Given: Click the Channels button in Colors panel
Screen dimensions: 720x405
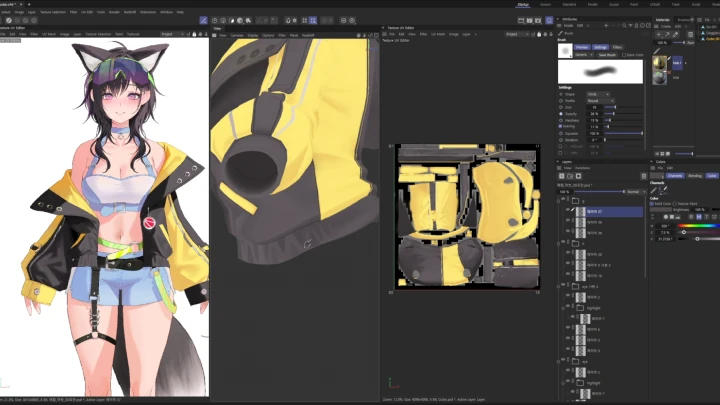Looking at the screenshot, I should (675, 176).
